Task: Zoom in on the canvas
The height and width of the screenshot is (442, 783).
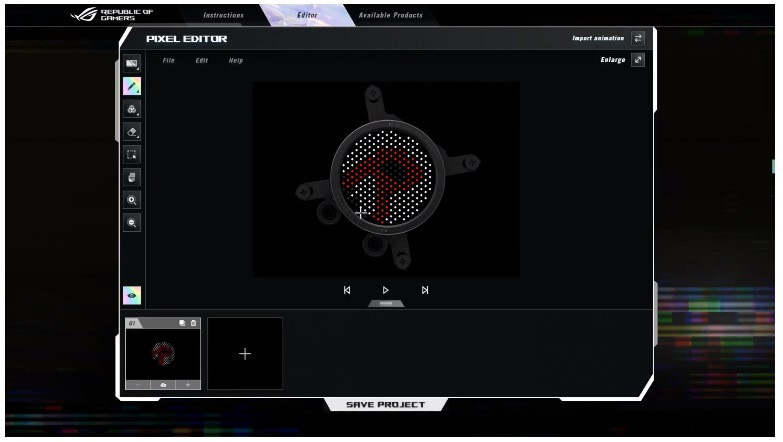Action: [x=132, y=200]
